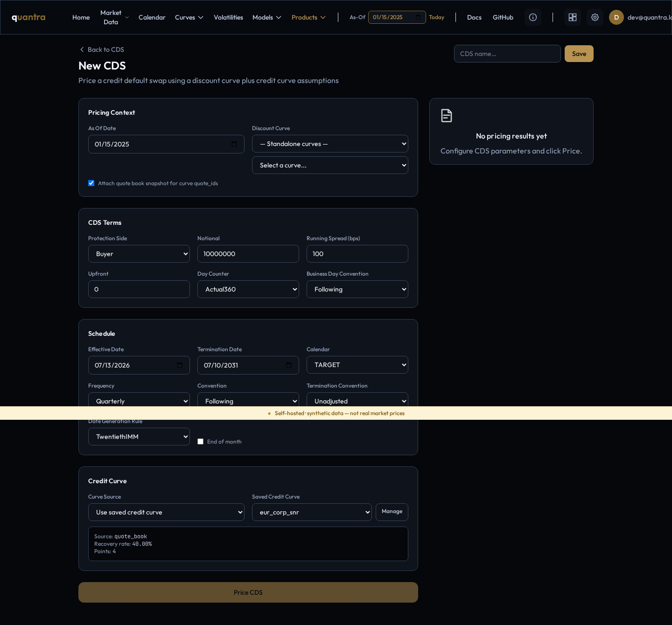Focus the CDS name input field
The height and width of the screenshot is (625, 672).
pos(507,54)
